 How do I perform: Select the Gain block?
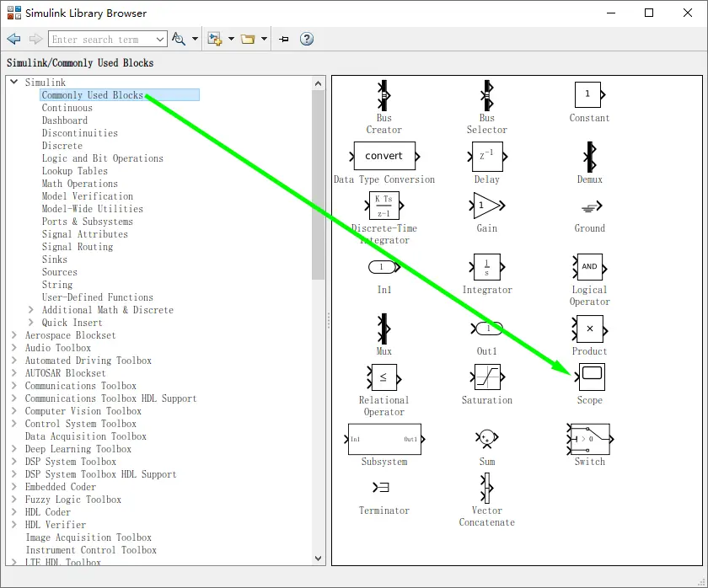click(487, 206)
